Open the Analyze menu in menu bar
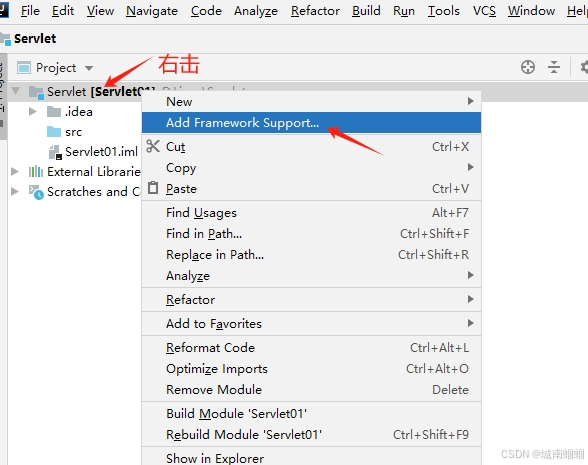588x465 pixels. point(256,11)
